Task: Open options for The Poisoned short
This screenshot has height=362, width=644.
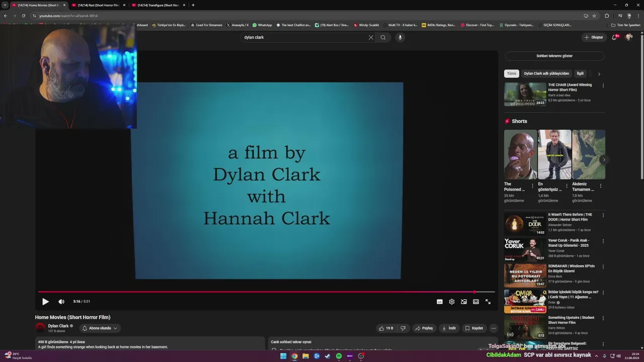Action: 533,186
